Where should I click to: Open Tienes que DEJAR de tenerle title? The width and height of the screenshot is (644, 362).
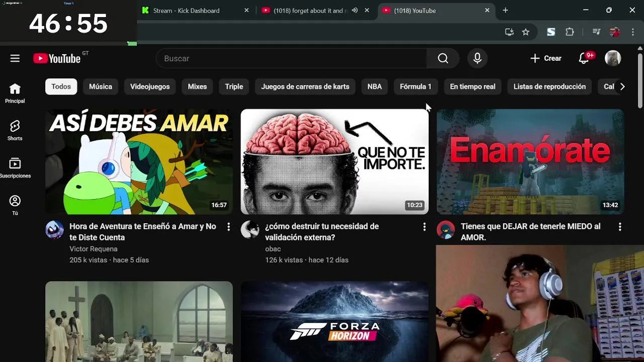pos(531,232)
